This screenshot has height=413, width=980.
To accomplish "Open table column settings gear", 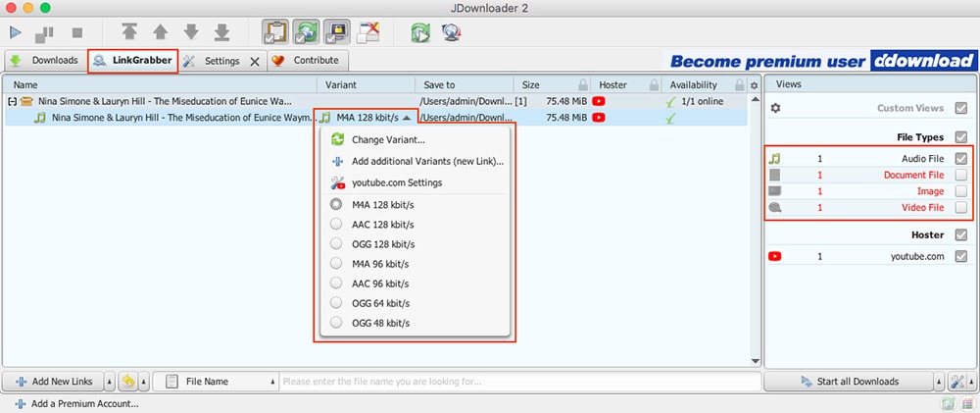I will coord(755,85).
